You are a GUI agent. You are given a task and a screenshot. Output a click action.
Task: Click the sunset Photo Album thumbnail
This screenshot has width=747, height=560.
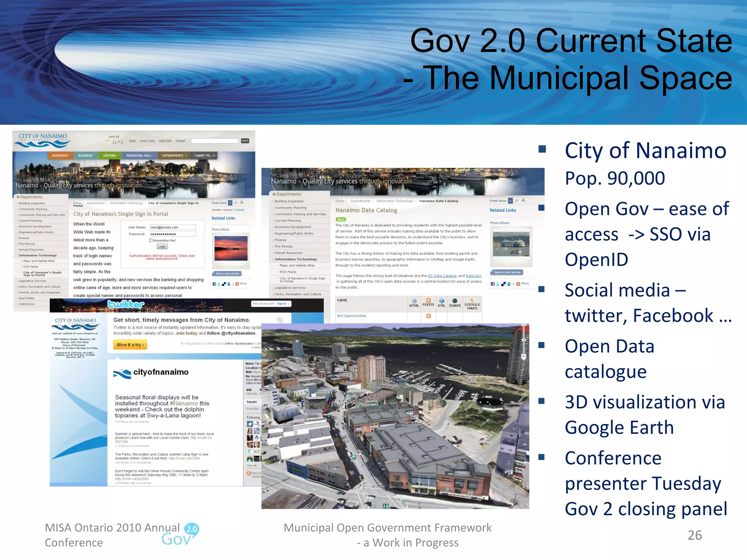click(231, 248)
